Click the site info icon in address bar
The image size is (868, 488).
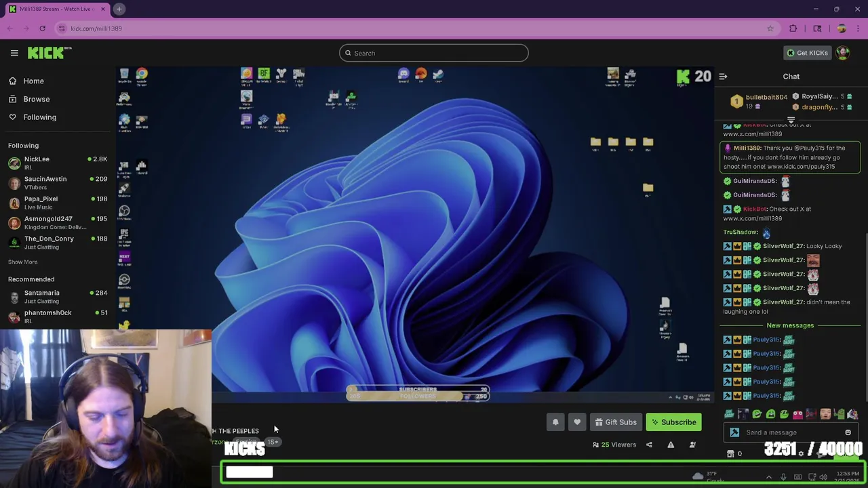62,28
